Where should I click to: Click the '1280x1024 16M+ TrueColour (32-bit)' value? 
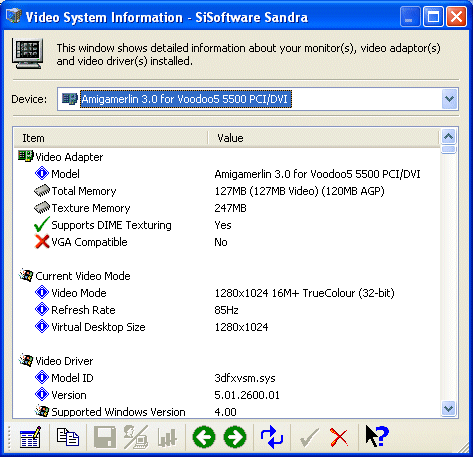(304, 293)
